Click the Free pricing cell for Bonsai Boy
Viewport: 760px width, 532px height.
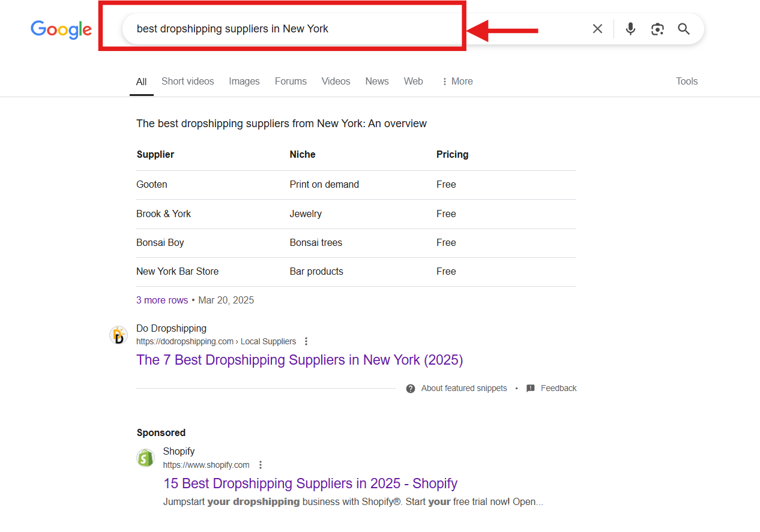pos(446,242)
